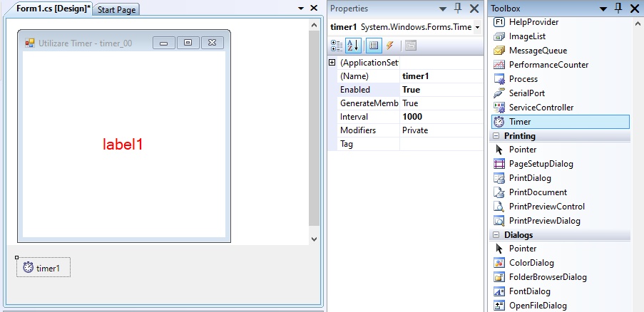Switch to the Form1.cs [Design] tab

point(48,9)
